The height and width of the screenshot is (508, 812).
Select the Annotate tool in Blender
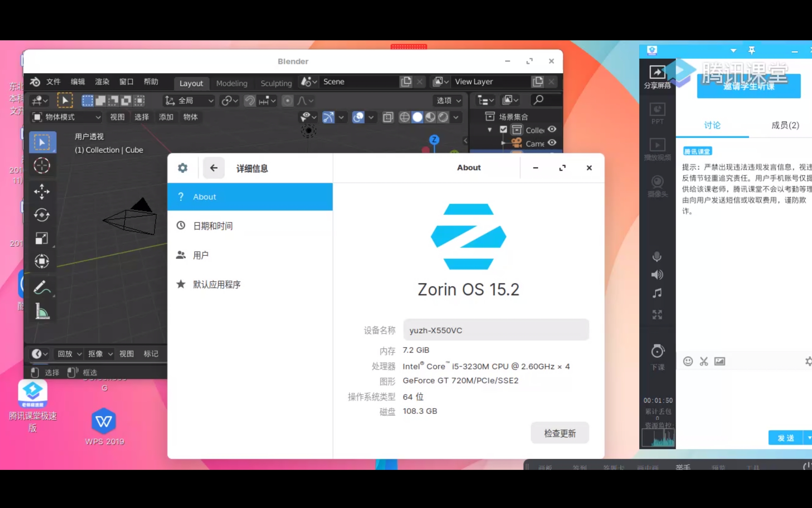(x=42, y=288)
